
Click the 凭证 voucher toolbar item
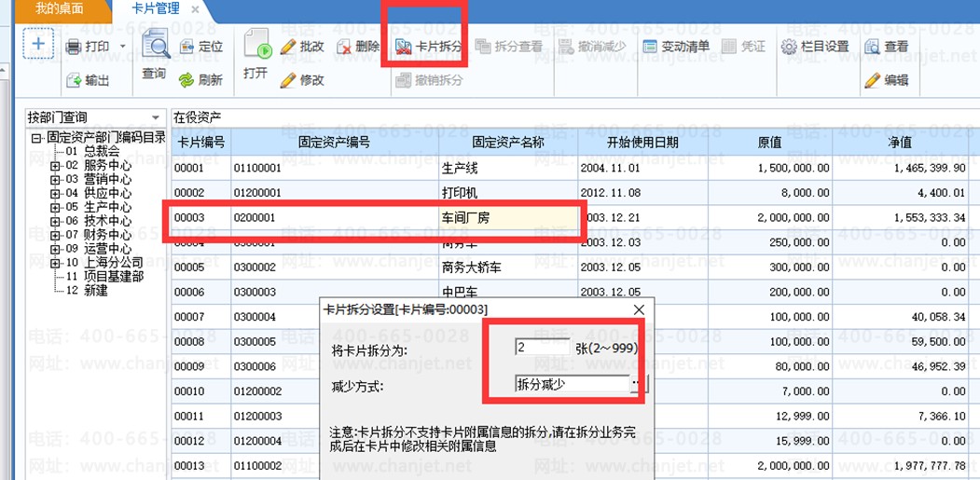pyautogui.click(x=744, y=47)
